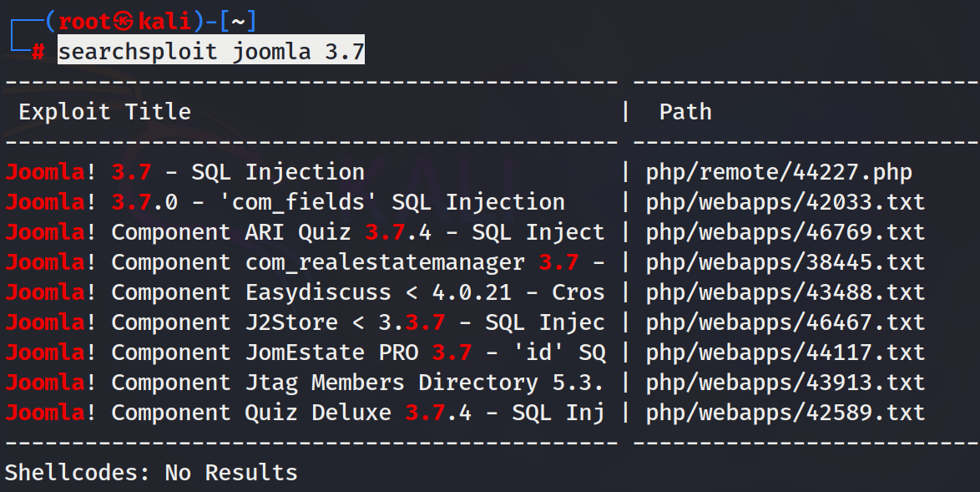This screenshot has width=980, height=492.
Task: Click the red 'root' username in prompt
Action: click(x=85, y=23)
